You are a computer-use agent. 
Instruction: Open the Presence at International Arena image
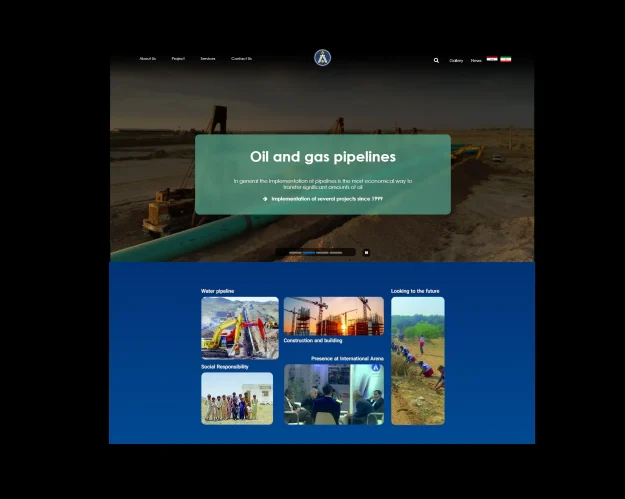click(x=333, y=394)
